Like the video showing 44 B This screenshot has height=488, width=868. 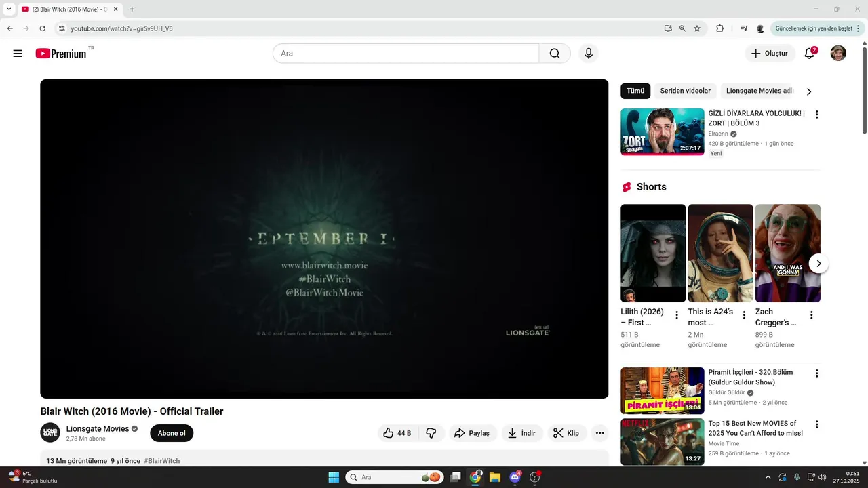coord(397,433)
